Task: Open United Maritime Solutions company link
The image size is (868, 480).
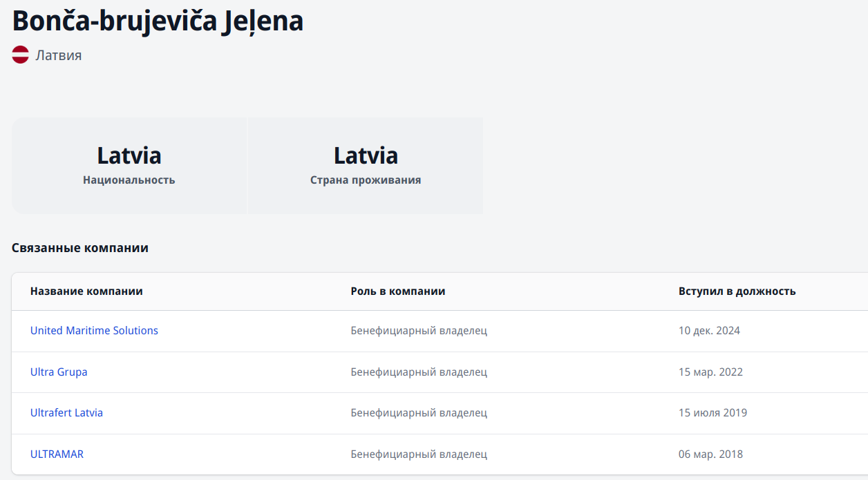Action: 94,331
